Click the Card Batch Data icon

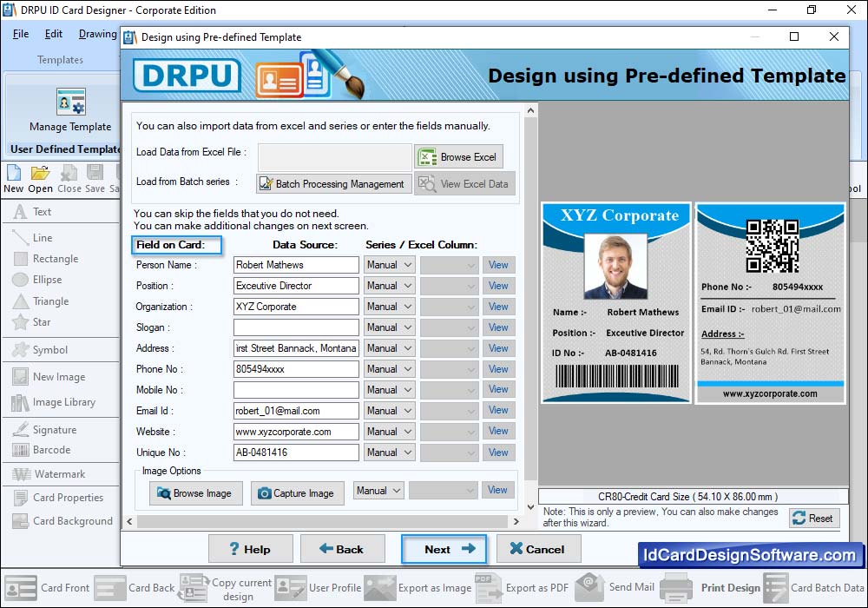coord(775,587)
